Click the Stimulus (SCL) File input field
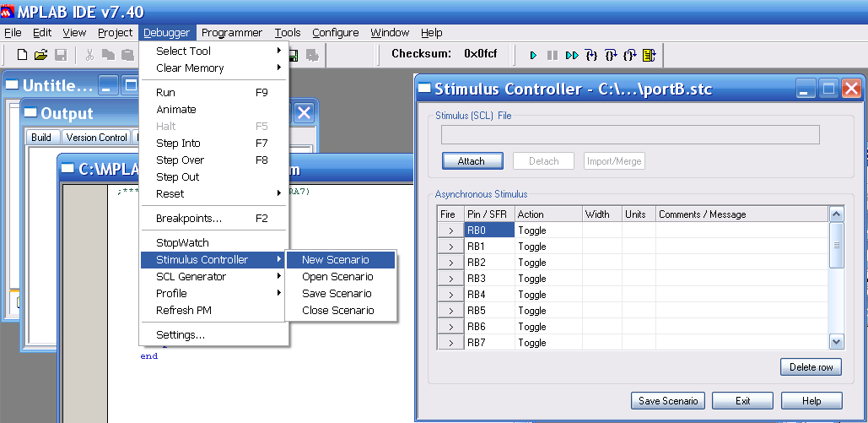The image size is (868, 423). (630, 135)
